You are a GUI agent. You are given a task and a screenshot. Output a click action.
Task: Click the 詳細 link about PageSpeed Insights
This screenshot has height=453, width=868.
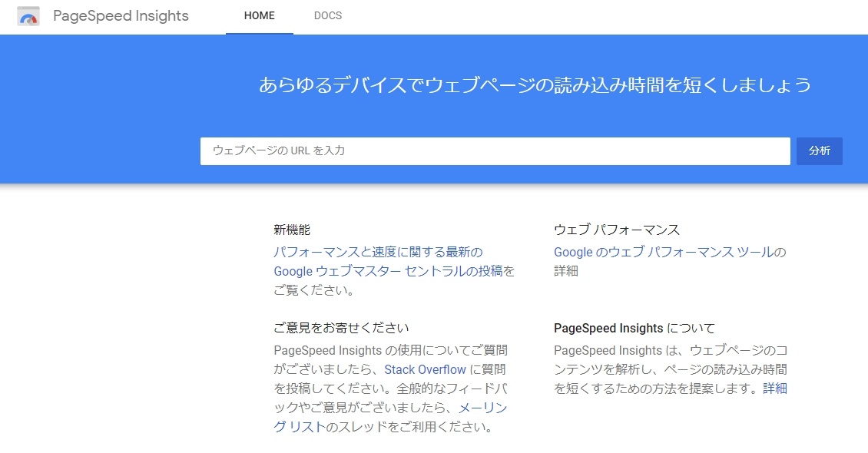click(774, 389)
